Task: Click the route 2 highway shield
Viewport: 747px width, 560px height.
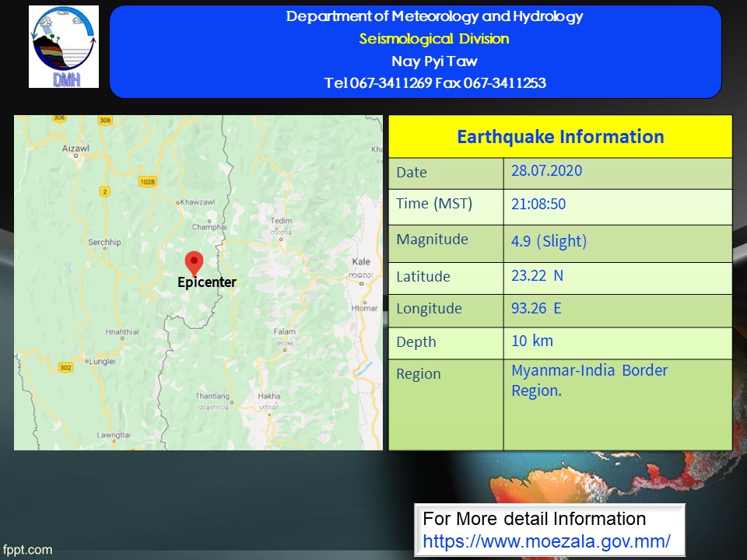Action: click(104, 191)
